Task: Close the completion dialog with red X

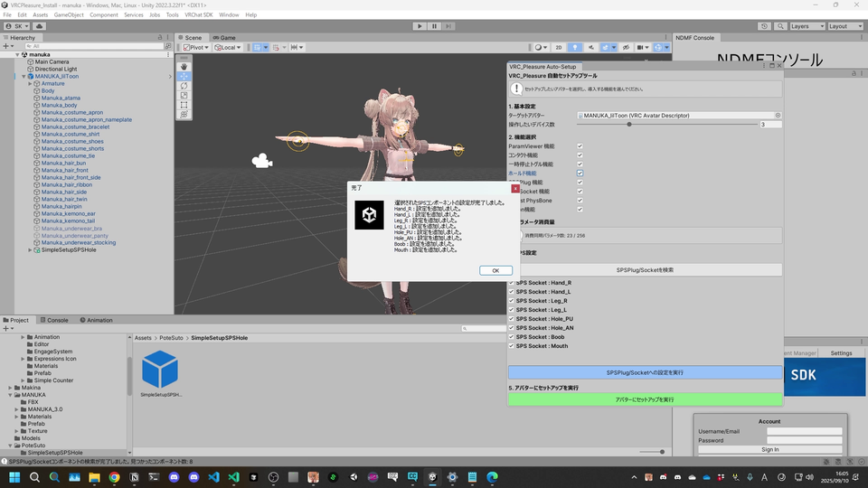Action: (515, 189)
